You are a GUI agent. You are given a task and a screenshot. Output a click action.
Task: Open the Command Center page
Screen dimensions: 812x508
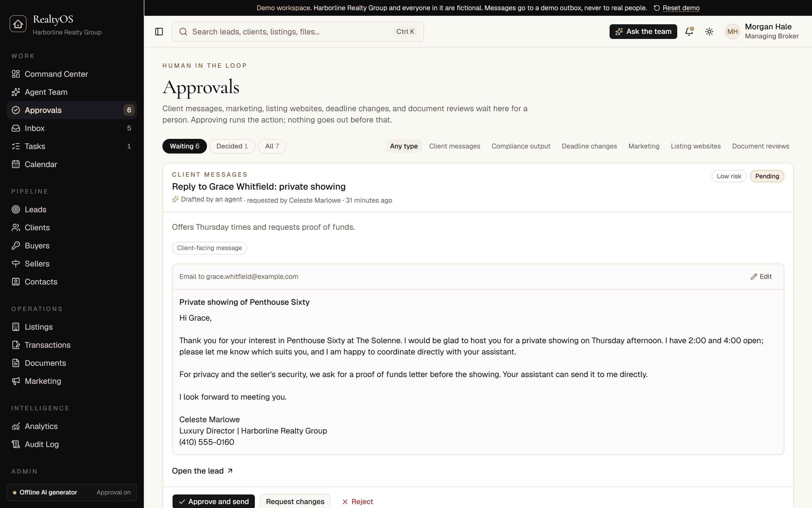72,74
